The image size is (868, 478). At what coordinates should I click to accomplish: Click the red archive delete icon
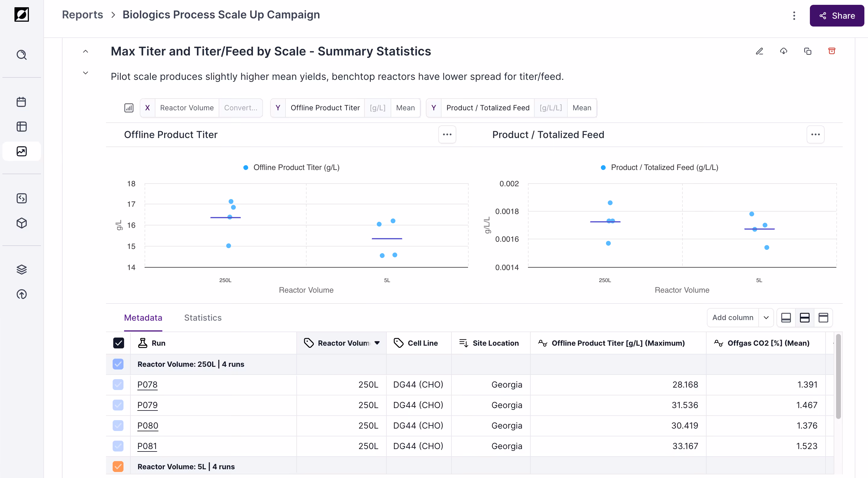point(832,51)
